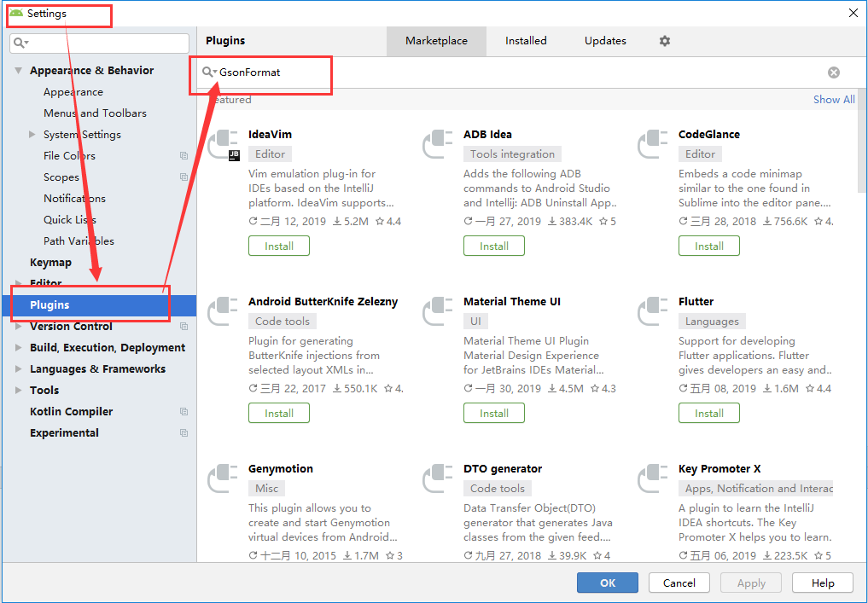Switch to the Marketplace tab
Viewport: 868px width, 603px height.
point(436,41)
